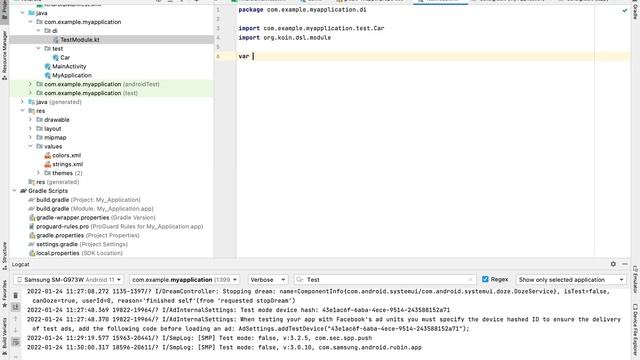Expand the drawable folder
640x360 pixels.
tap(30, 120)
